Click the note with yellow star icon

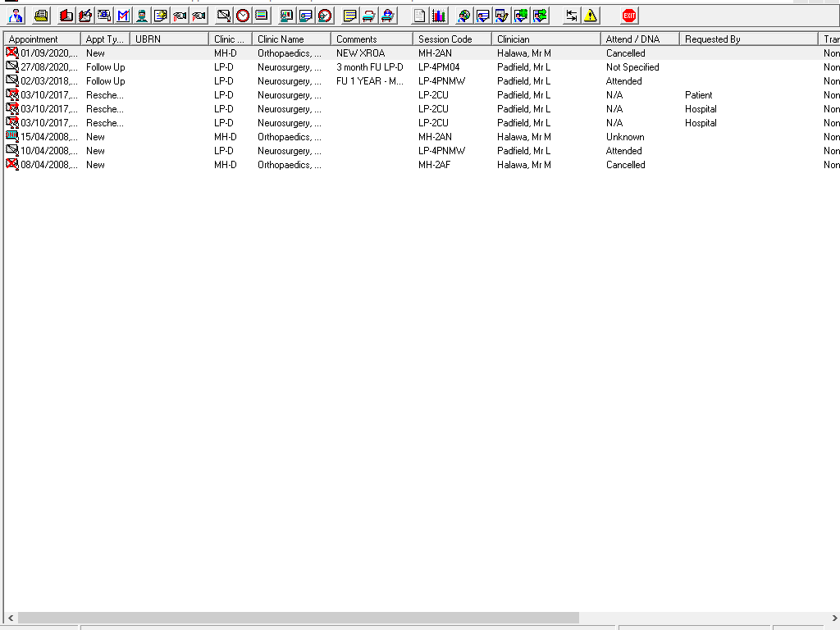(x=161, y=16)
